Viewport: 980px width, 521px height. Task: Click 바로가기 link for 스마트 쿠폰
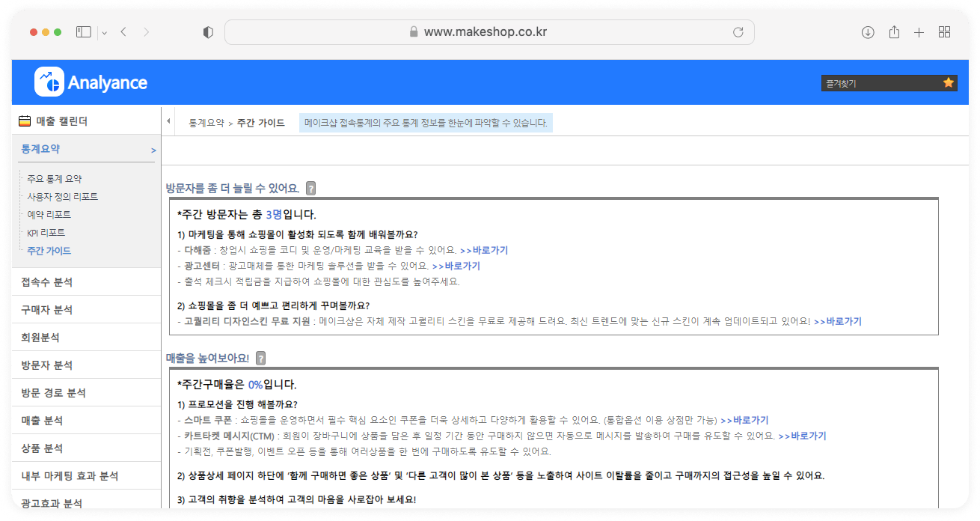744,420
